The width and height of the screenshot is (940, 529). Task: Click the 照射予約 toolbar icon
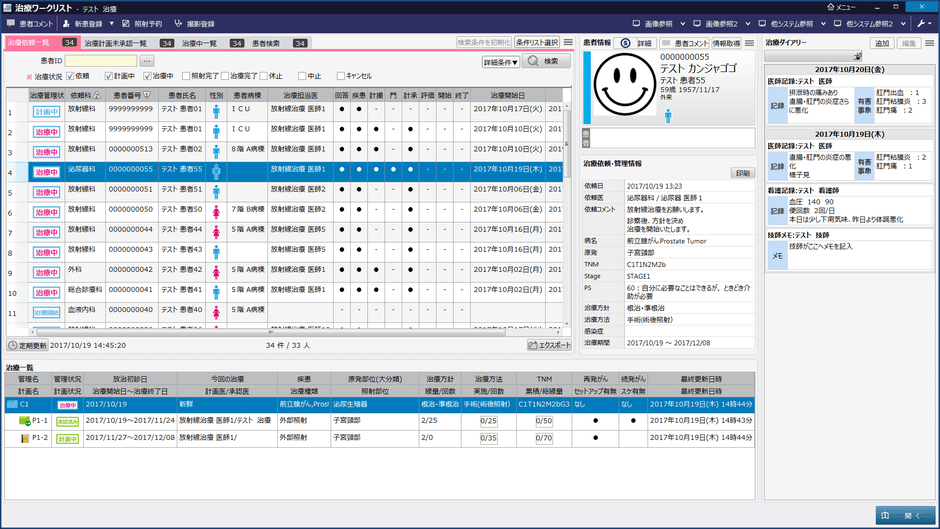coord(126,24)
